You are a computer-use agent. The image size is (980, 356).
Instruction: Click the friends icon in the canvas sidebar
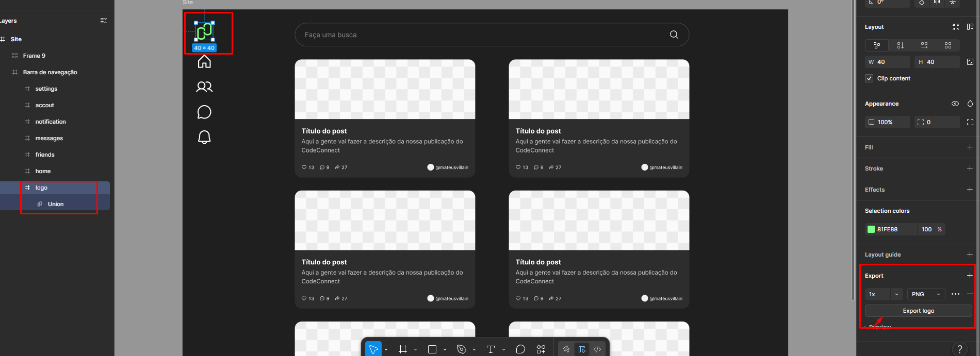point(204,87)
